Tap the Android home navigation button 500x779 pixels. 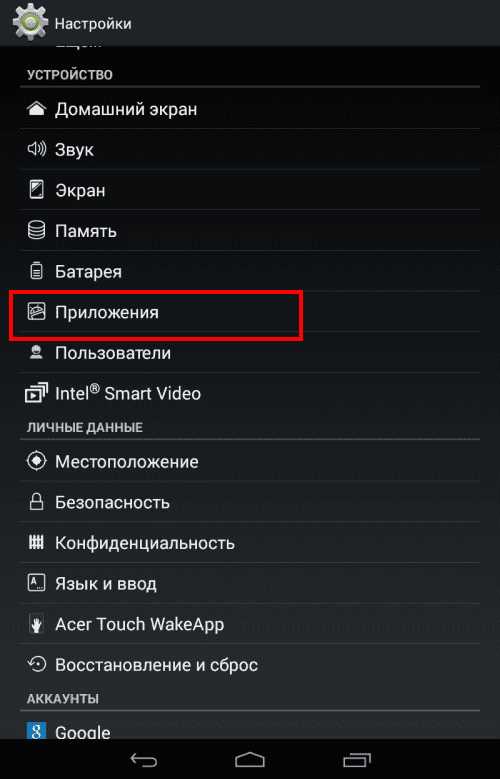click(250, 760)
